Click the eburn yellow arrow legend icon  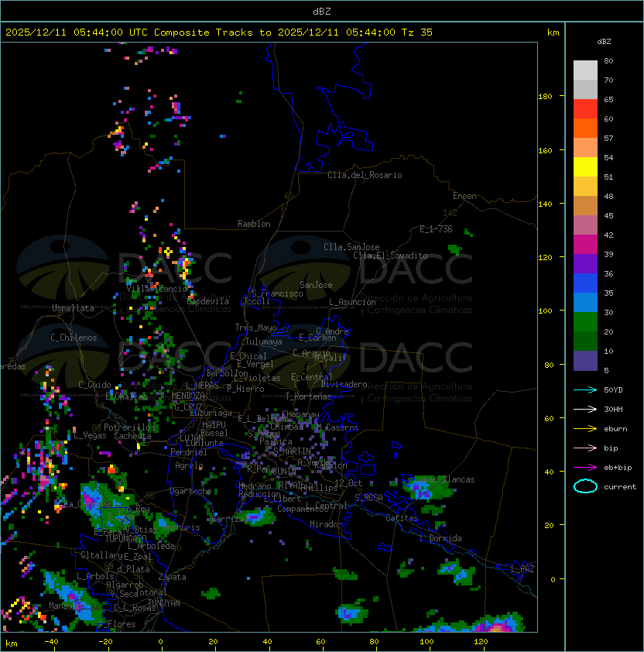[x=585, y=428]
